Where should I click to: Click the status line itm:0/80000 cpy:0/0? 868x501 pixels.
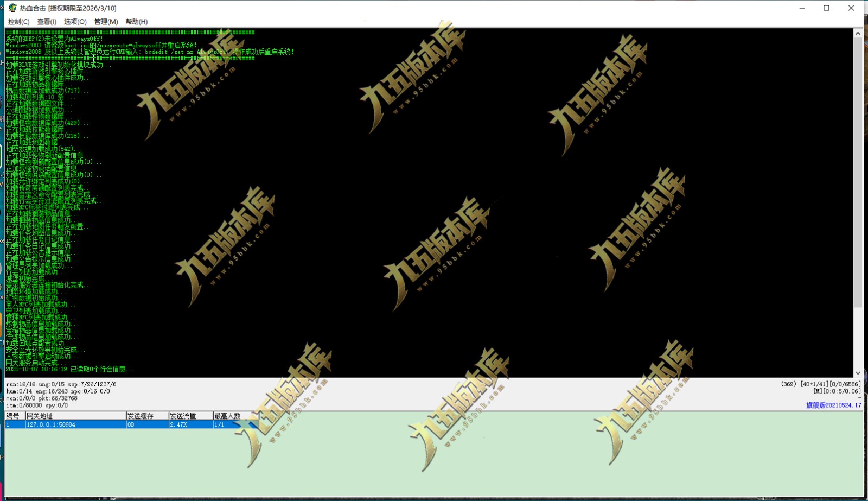(x=37, y=405)
